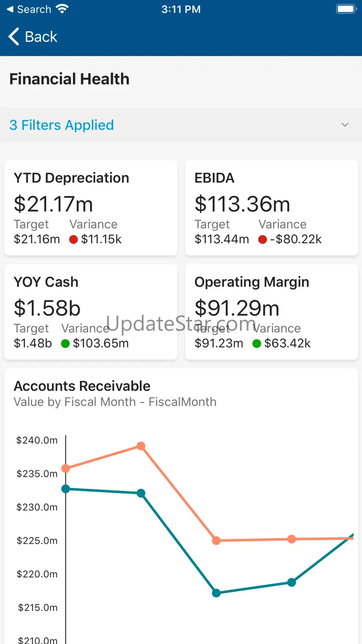The width and height of the screenshot is (362, 644).
Task: Open the 3 Filters Applied link
Action: pyautogui.click(x=61, y=125)
